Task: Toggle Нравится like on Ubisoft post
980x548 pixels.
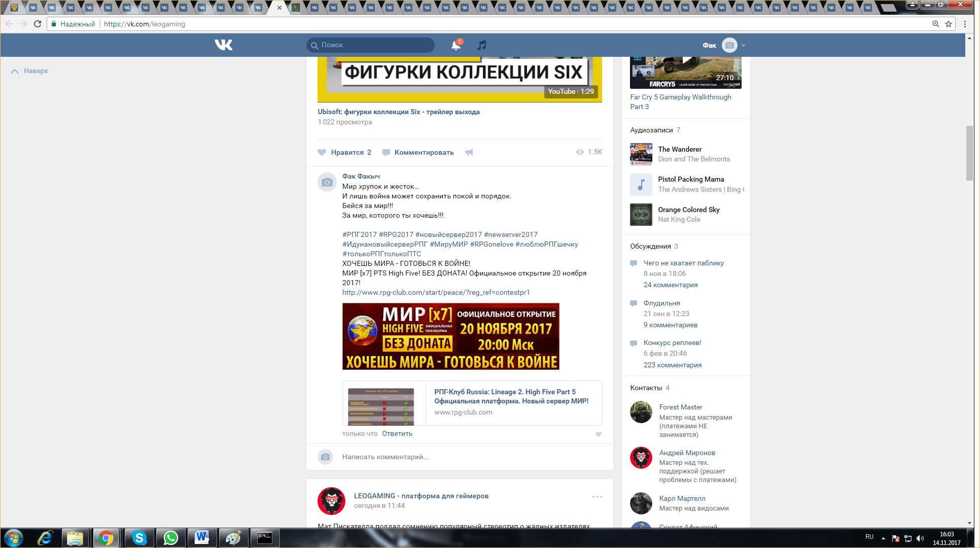Action: coord(344,152)
